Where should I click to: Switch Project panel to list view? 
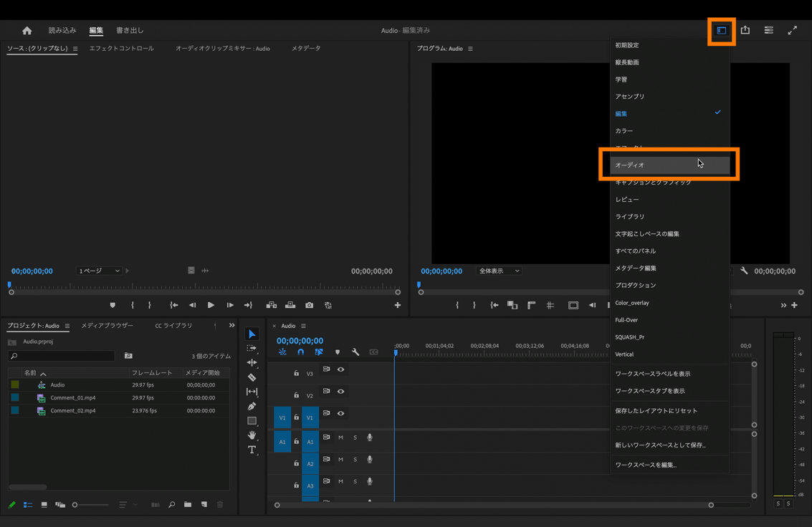pyautogui.click(x=28, y=504)
